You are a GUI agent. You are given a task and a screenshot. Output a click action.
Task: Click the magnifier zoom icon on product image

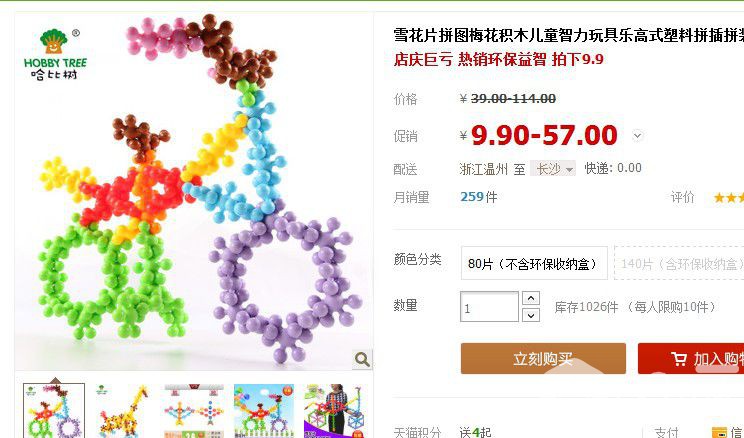[x=363, y=360]
